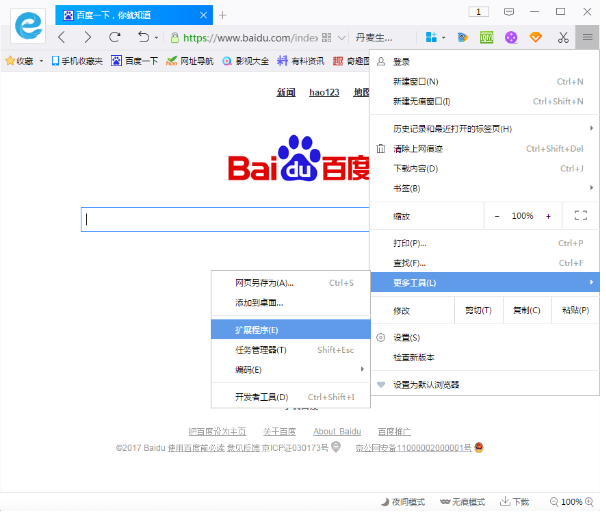Open undo closed tab dropdown arrow

tap(157, 38)
